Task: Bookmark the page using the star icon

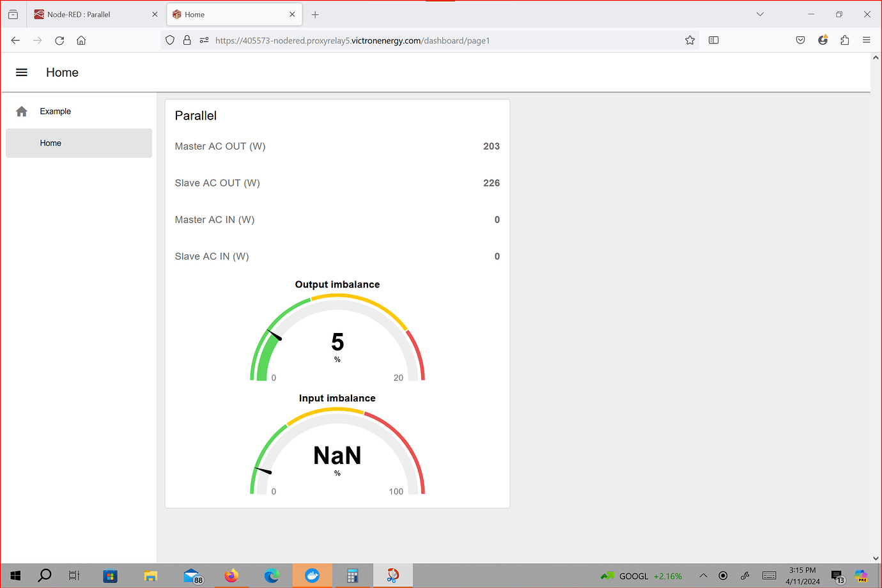Action: click(690, 40)
